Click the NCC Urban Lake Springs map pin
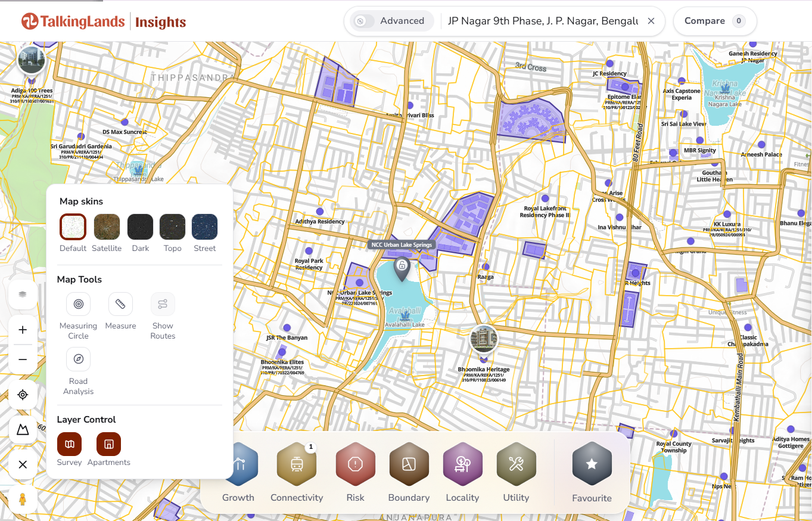 [x=402, y=269]
